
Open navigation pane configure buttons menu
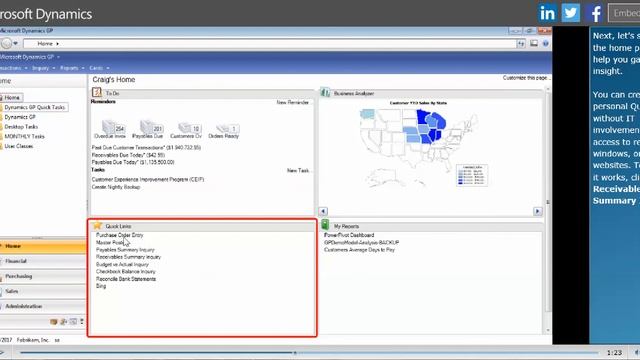(82, 322)
